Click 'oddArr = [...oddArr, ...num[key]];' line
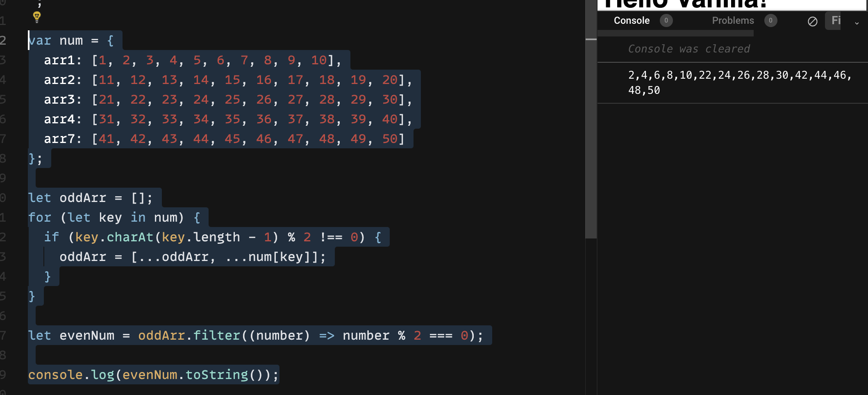 (x=193, y=257)
